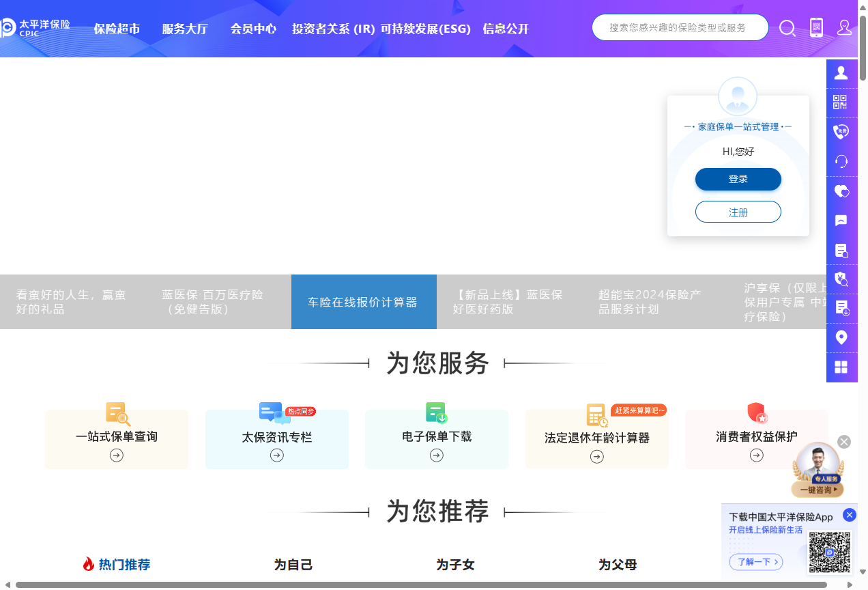This screenshot has height=590, width=868.
Task: Click the 登录 login button
Action: click(x=738, y=179)
